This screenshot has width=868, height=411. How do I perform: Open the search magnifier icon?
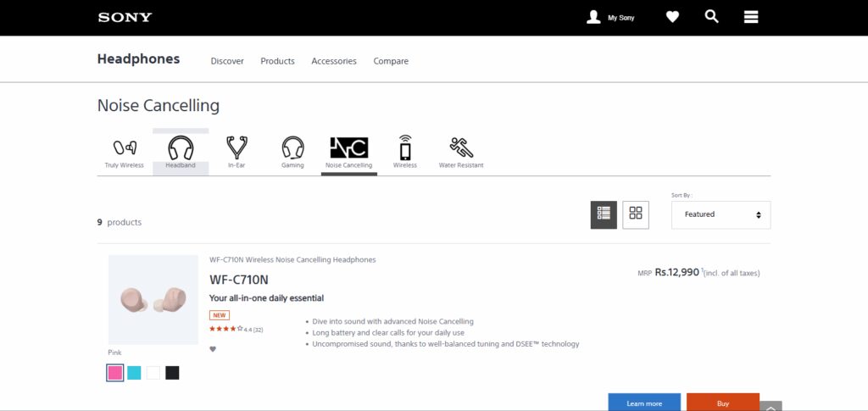pos(711,17)
